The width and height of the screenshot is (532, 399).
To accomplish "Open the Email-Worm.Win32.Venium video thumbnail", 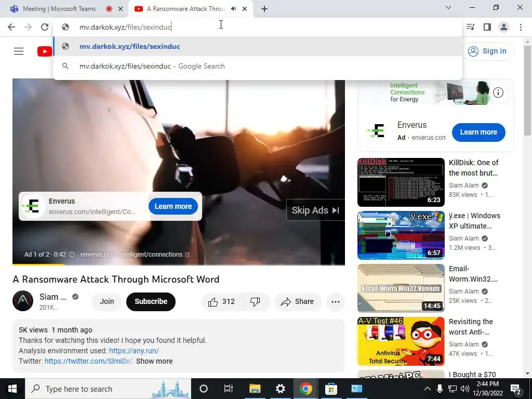I will click(401, 288).
